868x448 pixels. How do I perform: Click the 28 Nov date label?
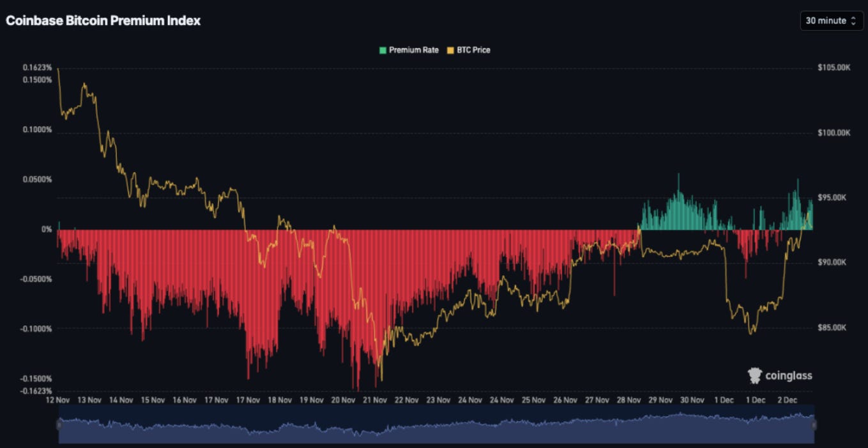[629, 400]
